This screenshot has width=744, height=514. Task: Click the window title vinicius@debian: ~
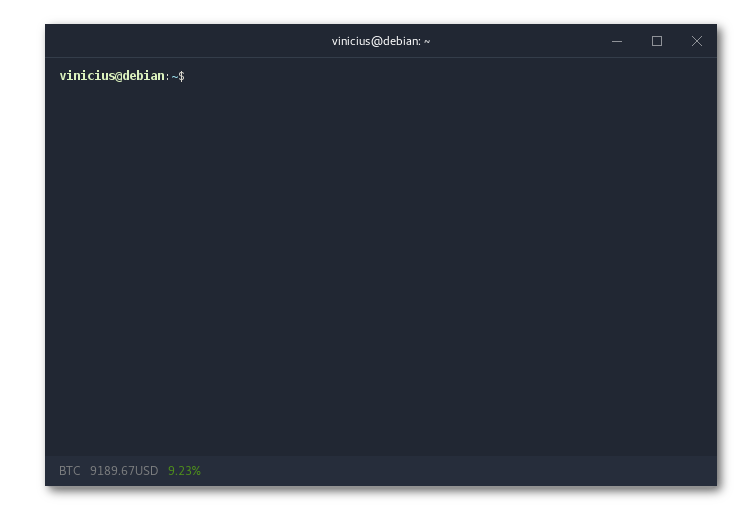click(381, 41)
